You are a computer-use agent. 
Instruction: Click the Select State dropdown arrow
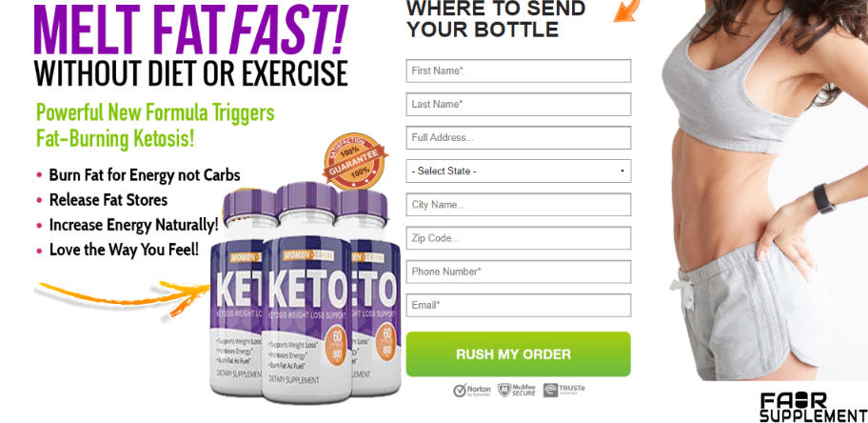pyautogui.click(x=622, y=171)
